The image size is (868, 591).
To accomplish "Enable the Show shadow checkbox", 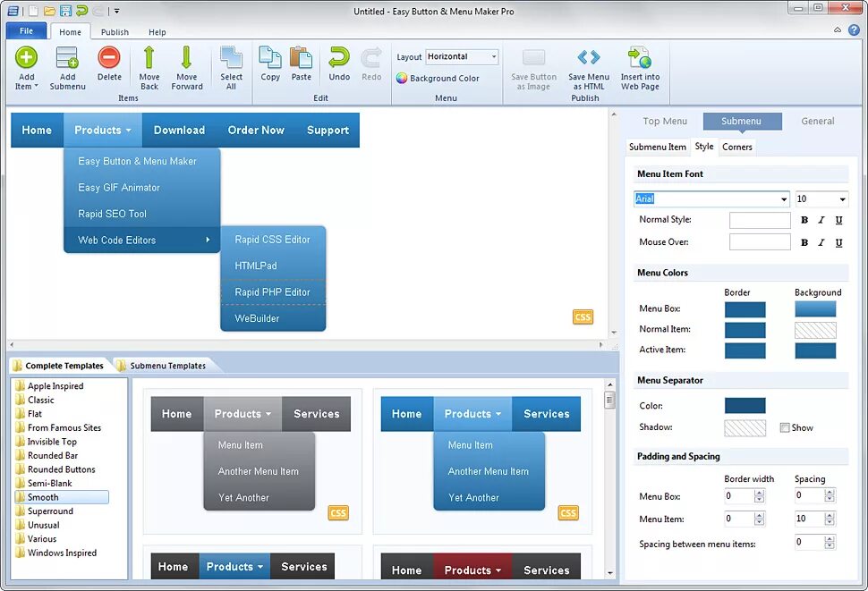I will pos(785,427).
